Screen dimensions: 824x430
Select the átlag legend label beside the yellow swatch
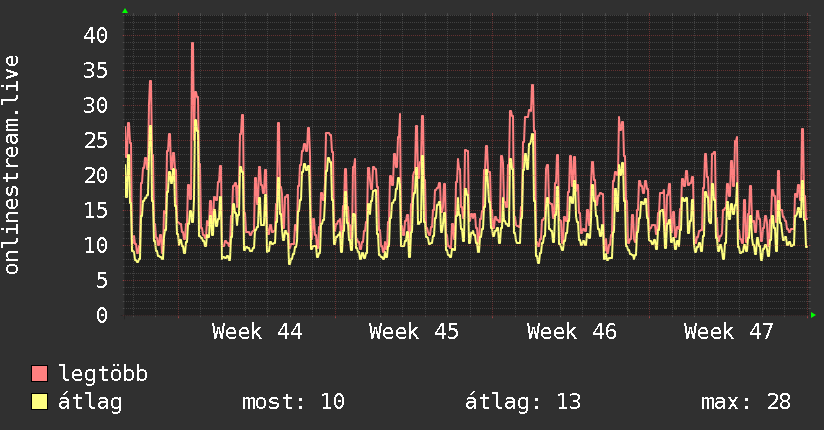click(x=90, y=402)
